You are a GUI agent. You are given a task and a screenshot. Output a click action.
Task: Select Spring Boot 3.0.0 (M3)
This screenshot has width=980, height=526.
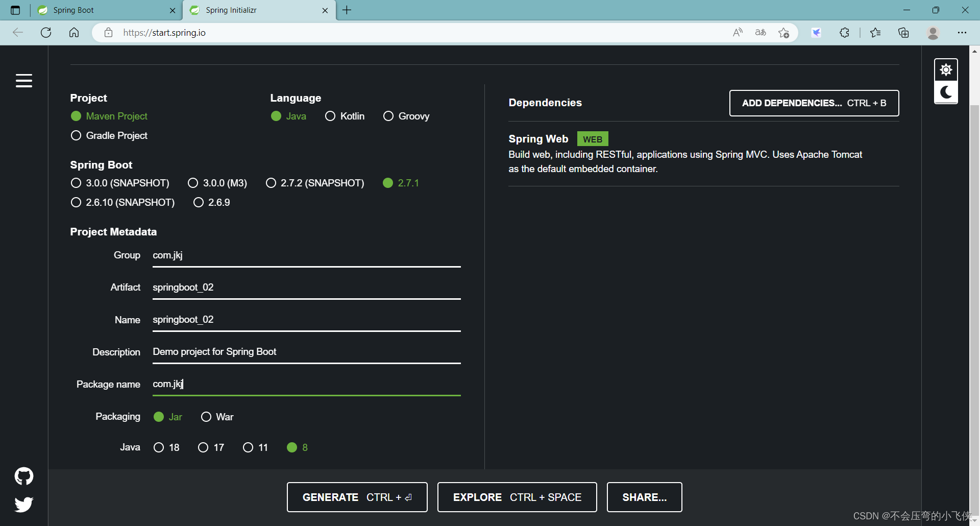[217, 183]
